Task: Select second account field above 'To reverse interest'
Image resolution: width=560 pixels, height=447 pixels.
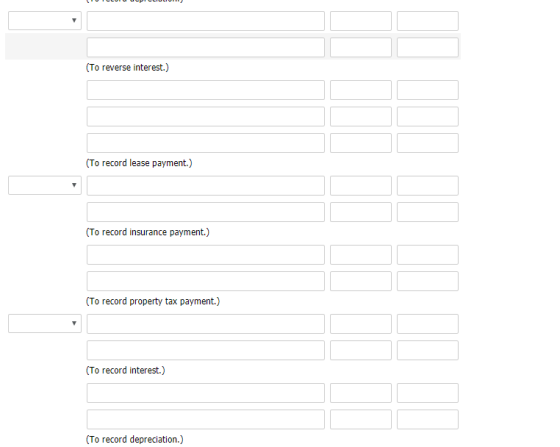Action: [206, 47]
